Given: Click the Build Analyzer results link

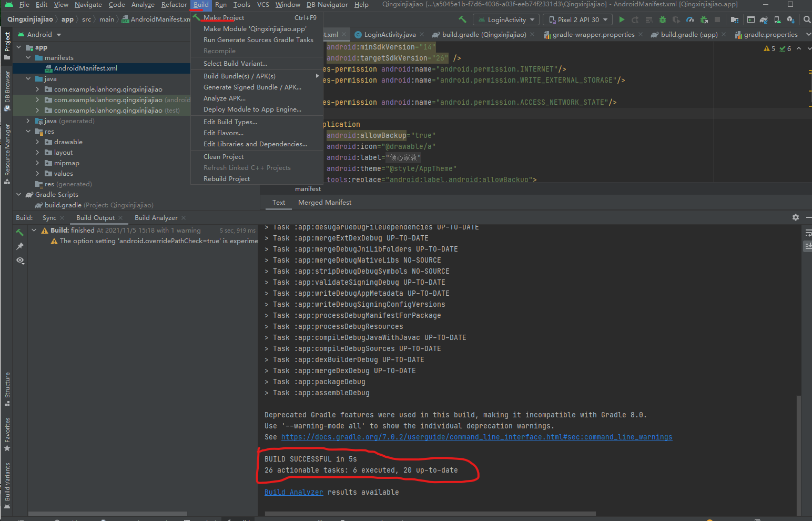Looking at the screenshot, I should point(293,493).
